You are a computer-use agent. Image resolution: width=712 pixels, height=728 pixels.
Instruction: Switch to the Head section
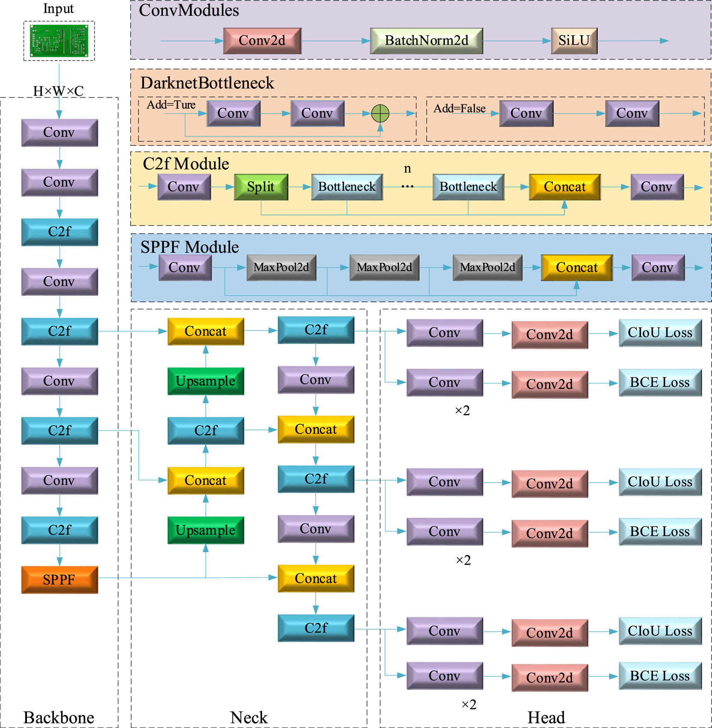click(547, 716)
